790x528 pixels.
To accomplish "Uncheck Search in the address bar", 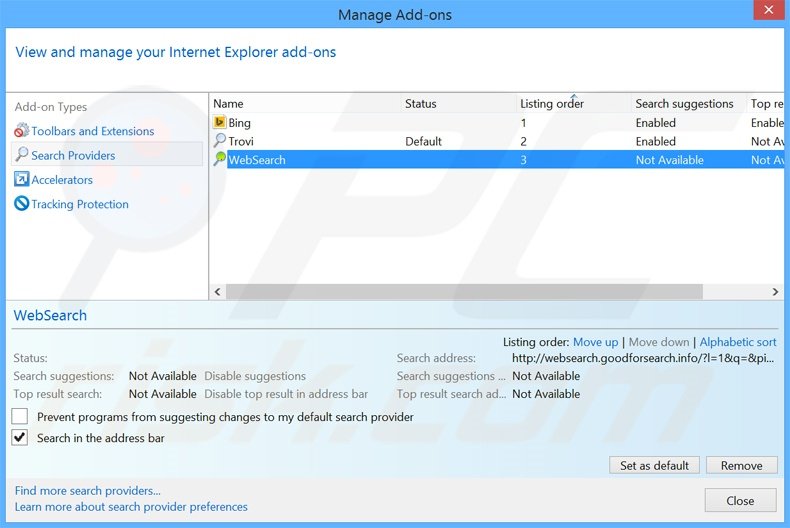I will [20, 437].
